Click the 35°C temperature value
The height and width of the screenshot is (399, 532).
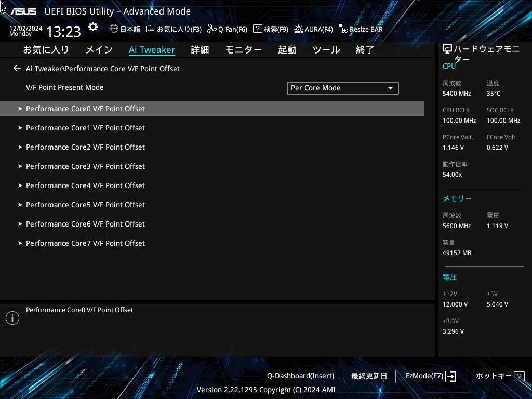pos(494,94)
